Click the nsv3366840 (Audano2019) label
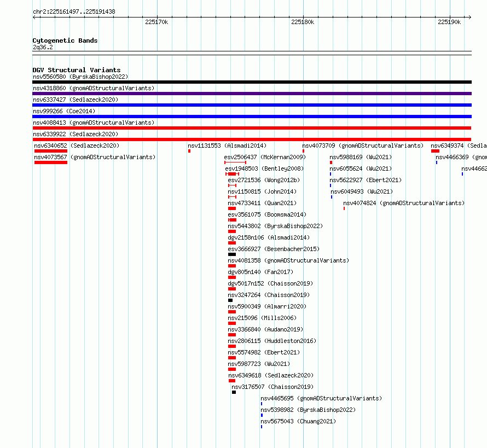 pyautogui.click(x=265, y=329)
